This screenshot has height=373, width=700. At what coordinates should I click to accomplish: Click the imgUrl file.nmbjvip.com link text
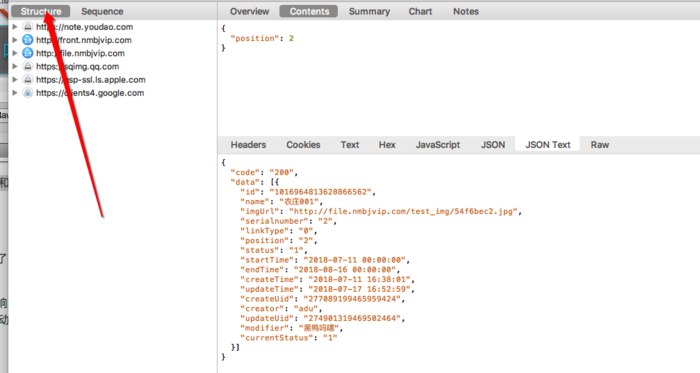(x=403, y=211)
